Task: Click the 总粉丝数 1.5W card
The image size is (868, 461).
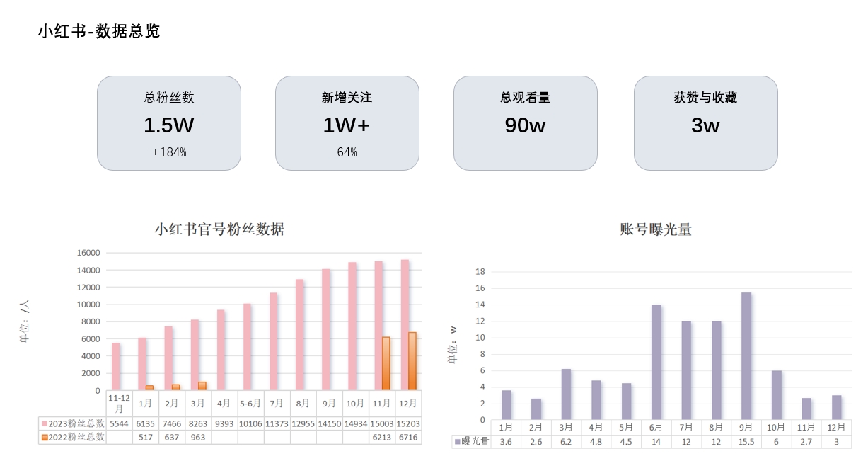Action: [169, 123]
